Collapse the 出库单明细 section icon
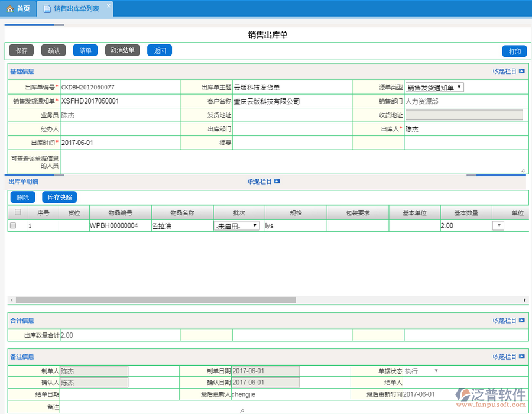Viewport: 532px width, 414px height. pyautogui.click(x=277, y=182)
